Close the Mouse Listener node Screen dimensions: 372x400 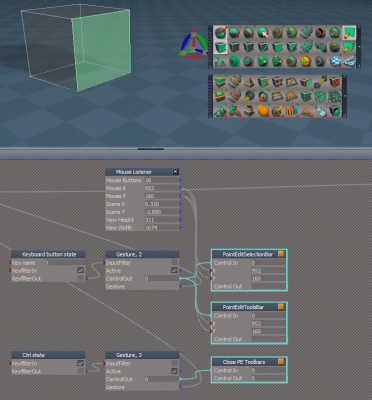175,172
